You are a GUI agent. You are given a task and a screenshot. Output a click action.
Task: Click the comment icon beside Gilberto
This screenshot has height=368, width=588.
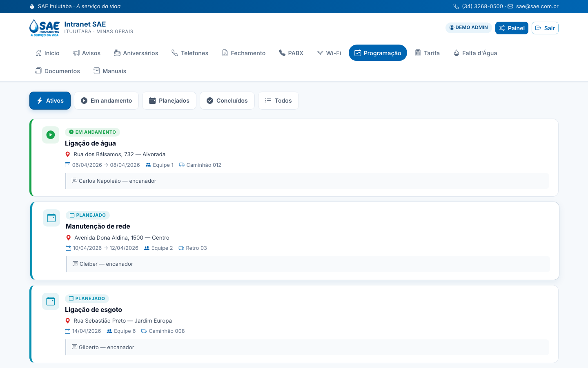click(x=74, y=347)
